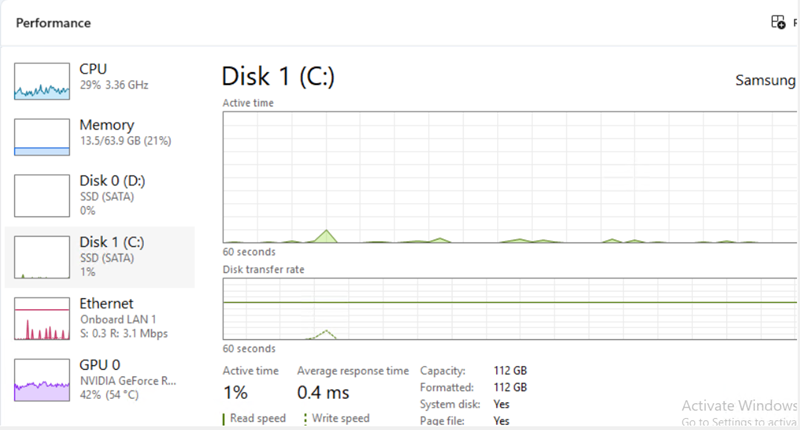
Task: Click the Capacity 112 GB entry
Action: point(510,371)
